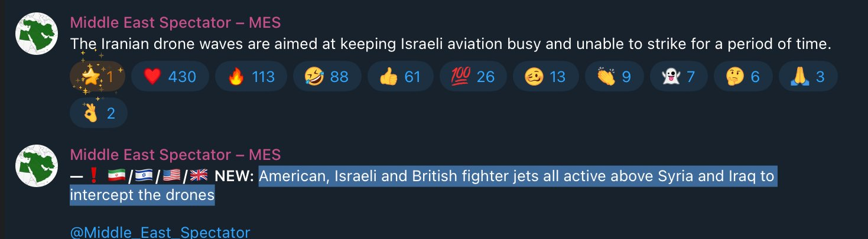Toggle the fire reaction showing 113
Image resolution: width=868 pixels, height=239 pixels.
pos(251,77)
